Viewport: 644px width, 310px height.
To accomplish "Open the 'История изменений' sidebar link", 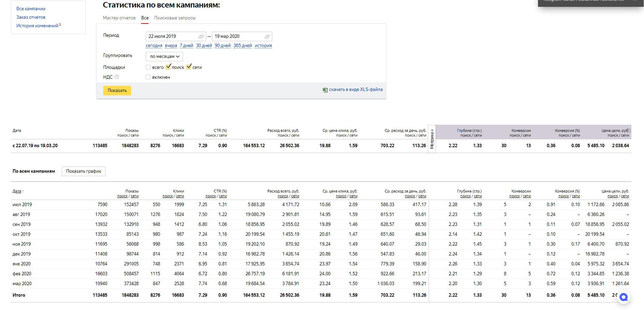I will tap(37, 26).
